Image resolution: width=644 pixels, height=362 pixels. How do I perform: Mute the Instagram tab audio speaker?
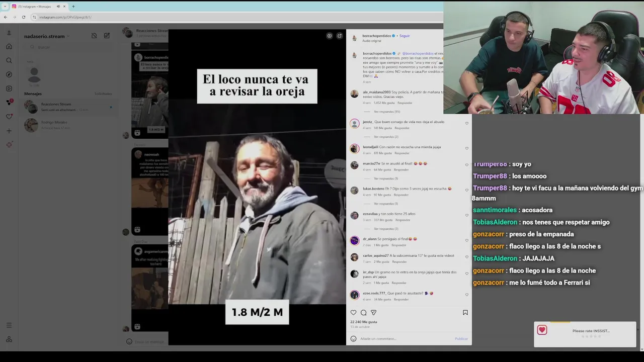tap(58, 7)
